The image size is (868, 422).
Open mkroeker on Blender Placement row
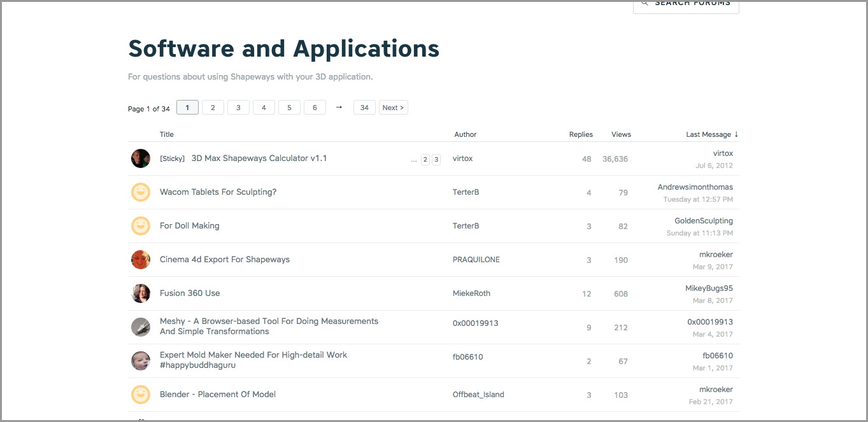(x=716, y=390)
